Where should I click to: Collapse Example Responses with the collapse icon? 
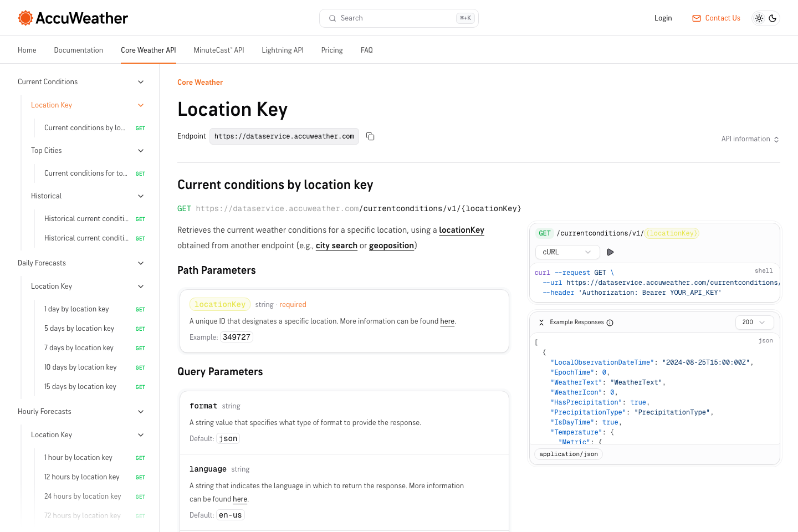click(541, 322)
